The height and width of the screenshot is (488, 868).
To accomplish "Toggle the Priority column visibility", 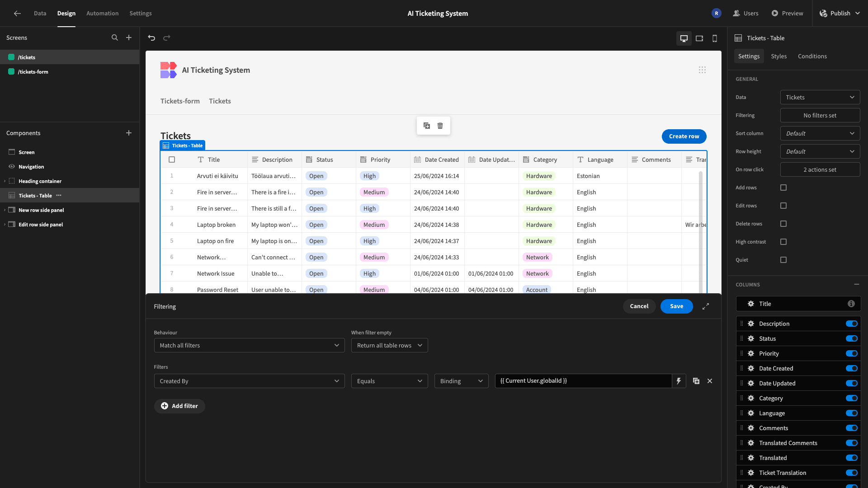I will 852,353.
